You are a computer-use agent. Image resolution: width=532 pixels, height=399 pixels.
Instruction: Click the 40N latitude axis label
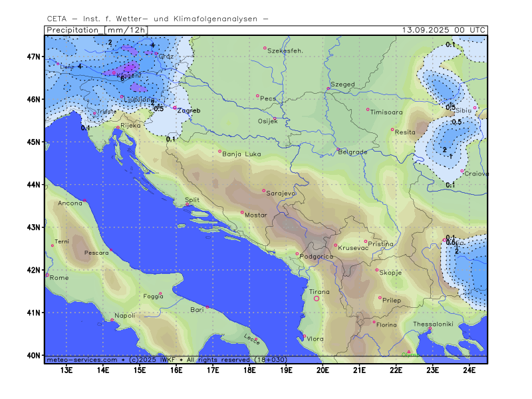click(34, 355)
